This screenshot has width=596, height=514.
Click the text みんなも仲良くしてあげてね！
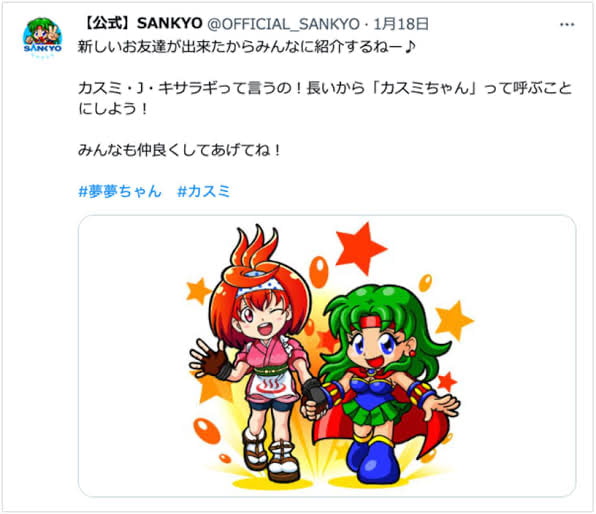click(x=180, y=150)
